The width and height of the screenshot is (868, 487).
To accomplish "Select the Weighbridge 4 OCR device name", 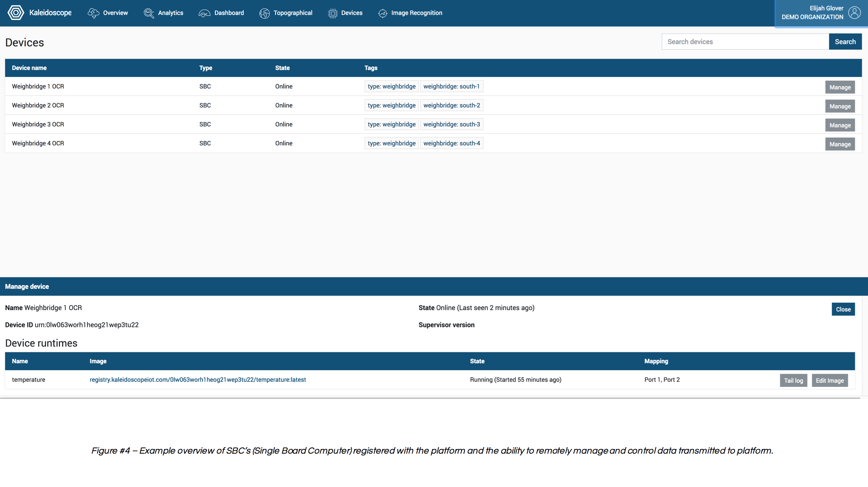I will click(38, 143).
